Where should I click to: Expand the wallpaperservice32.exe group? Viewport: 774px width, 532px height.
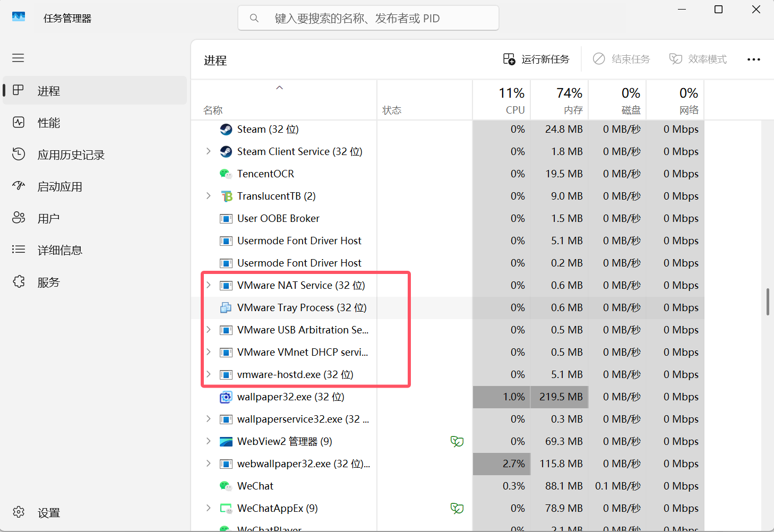(x=209, y=419)
